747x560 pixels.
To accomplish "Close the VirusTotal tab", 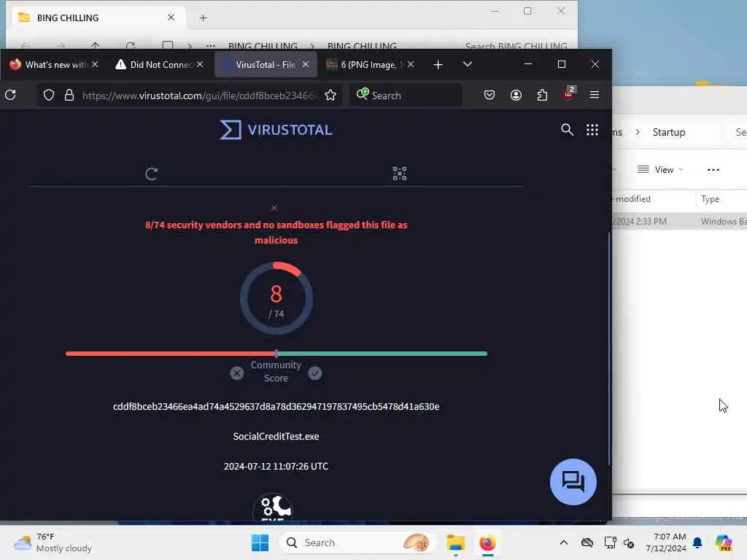I will coord(306,64).
